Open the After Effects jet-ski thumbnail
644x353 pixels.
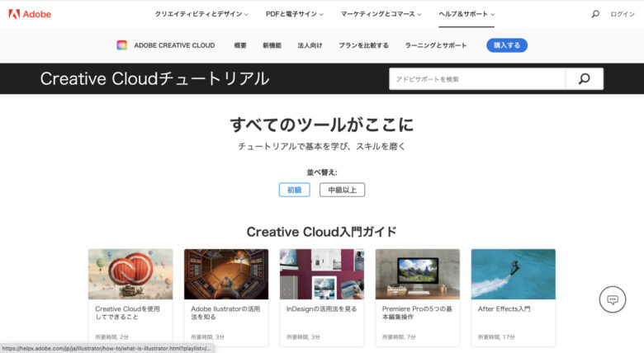coord(514,274)
